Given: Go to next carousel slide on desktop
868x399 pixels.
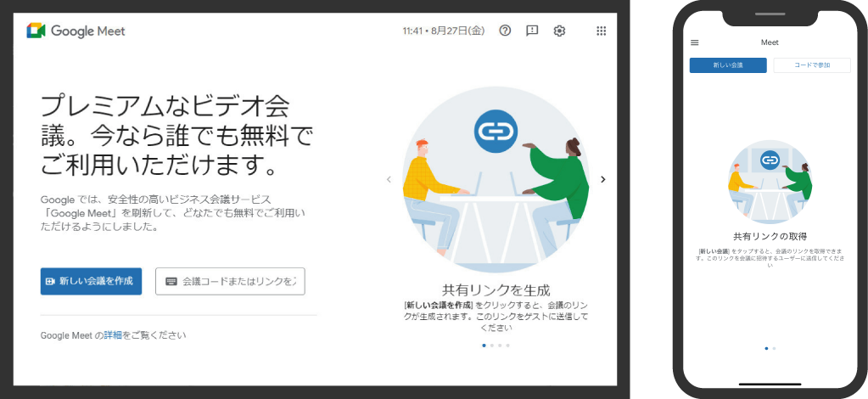Looking at the screenshot, I should coord(602,179).
